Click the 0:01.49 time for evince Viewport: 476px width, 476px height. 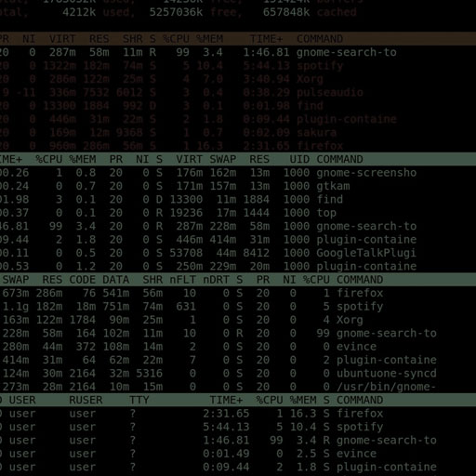tap(226, 454)
